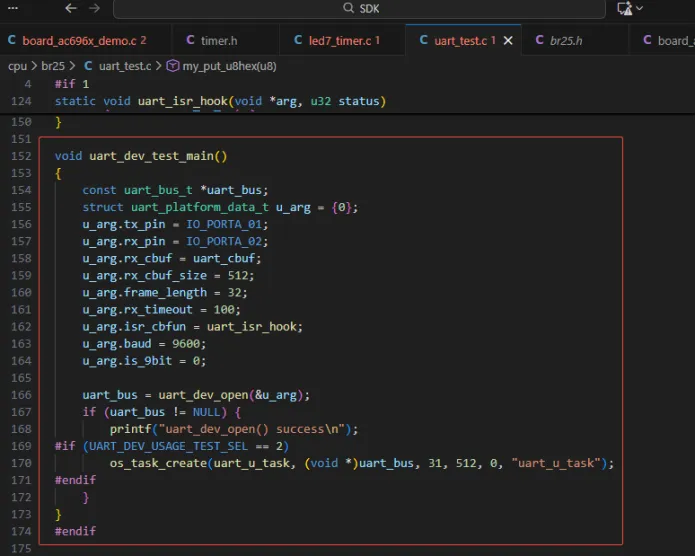Click my_put_u8hex(u8) breadcrumb symbol

229,66
